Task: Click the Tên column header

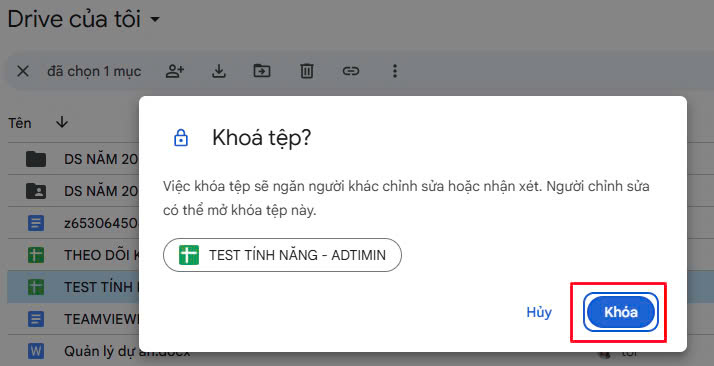Action: click(x=20, y=123)
